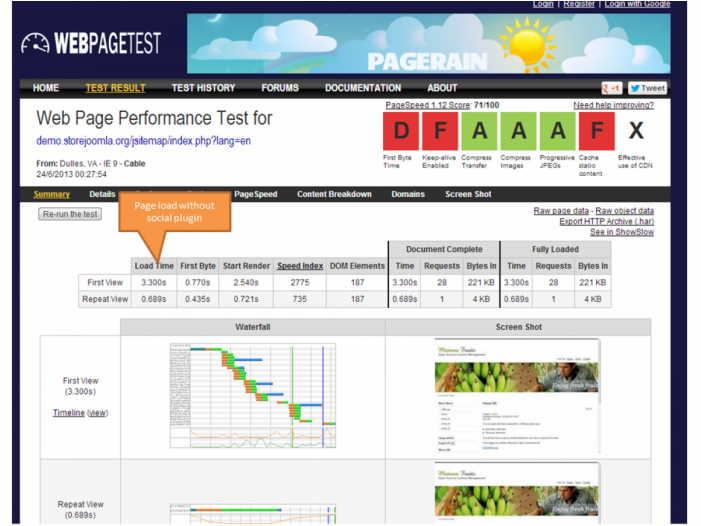Open the First View waterfall thumbnail
Image resolution: width=701 pixels, height=526 pixels.
click(x=252, y=394)
